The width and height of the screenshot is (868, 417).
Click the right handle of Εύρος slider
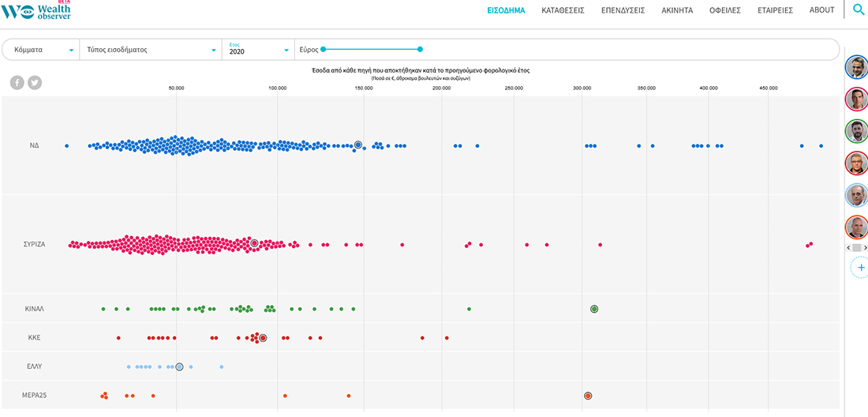(x=420, y=50)
